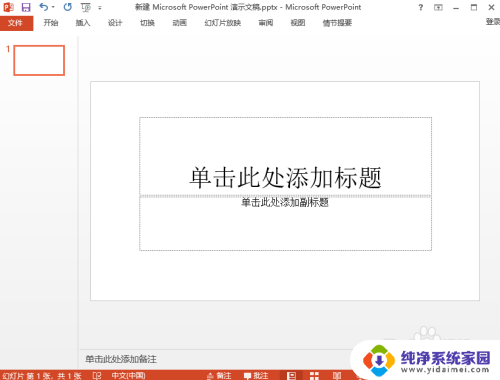Switch to the 动画 (Animations) ribbon tab
This screenshot has width=500, height=380.
[179, 23]
